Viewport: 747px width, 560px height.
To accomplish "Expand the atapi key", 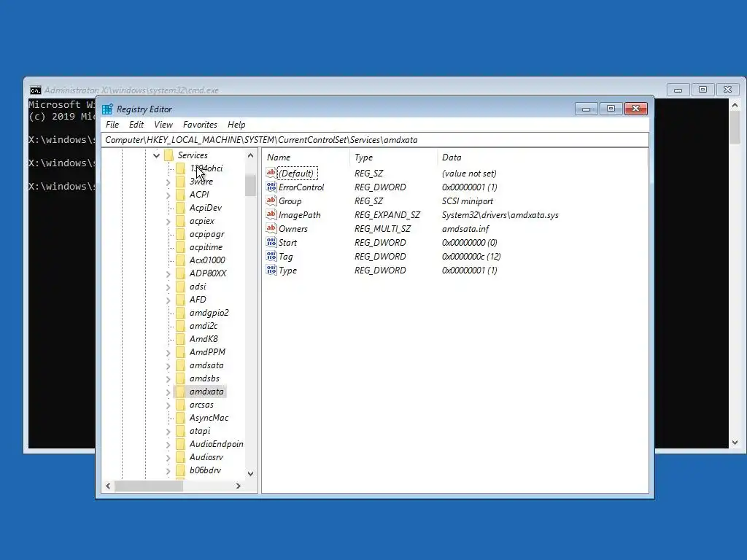I will (x=169, y=432).
